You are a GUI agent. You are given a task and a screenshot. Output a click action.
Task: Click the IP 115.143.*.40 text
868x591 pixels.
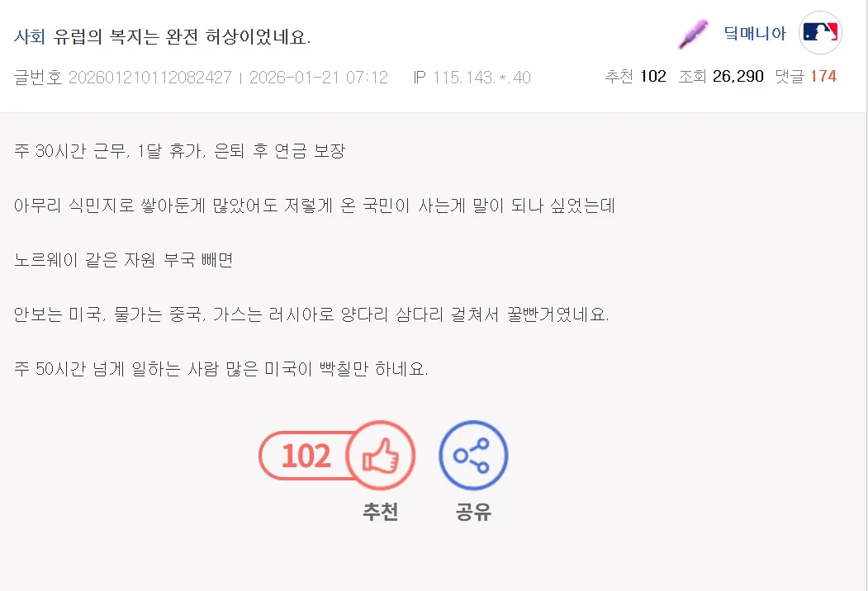pos(472,78)
